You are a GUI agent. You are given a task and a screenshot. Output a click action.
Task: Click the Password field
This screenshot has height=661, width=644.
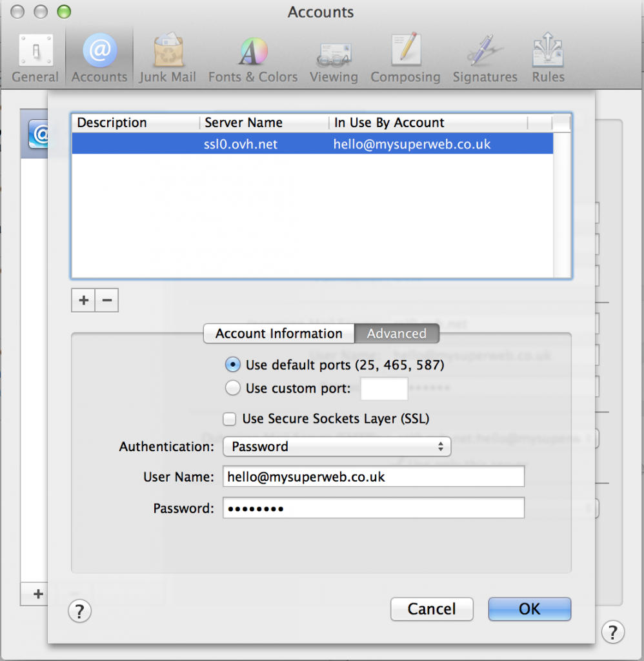(374, 508)
